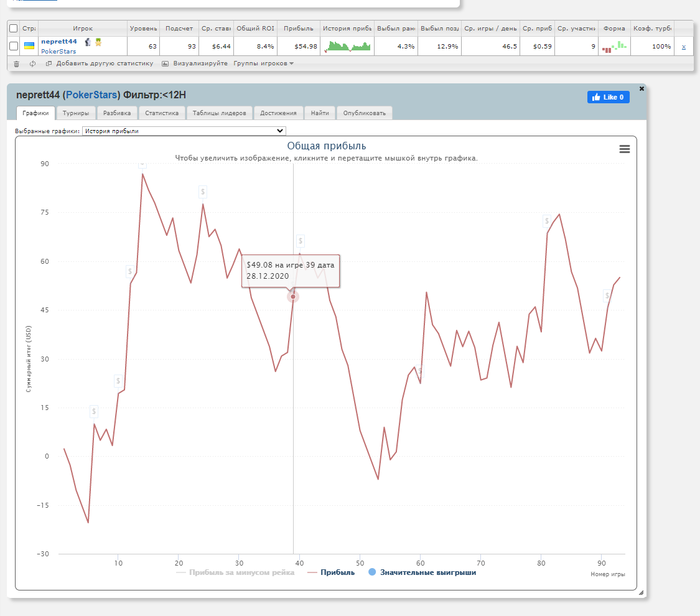Sort by Общий ROI column header
This screenshot has width=700, height=616.
tap(255, 29)
